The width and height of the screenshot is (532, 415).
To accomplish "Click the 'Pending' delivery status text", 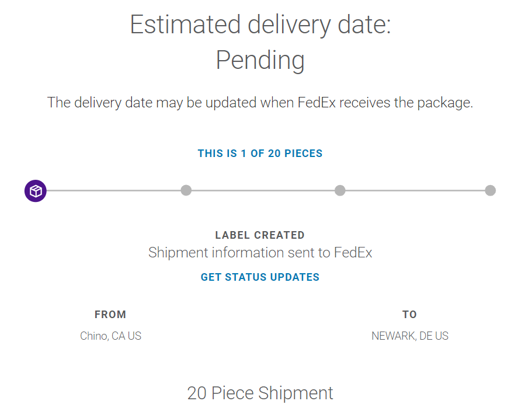I will point(260,60).
